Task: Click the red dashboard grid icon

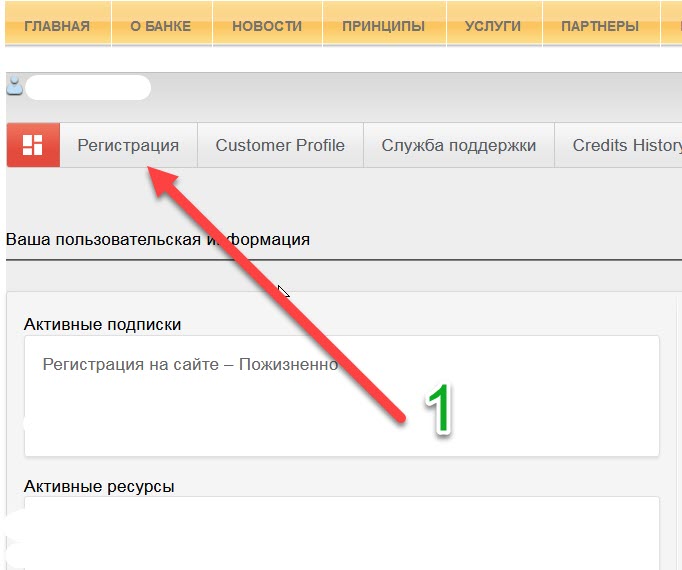Action: (x=33, y=145)
